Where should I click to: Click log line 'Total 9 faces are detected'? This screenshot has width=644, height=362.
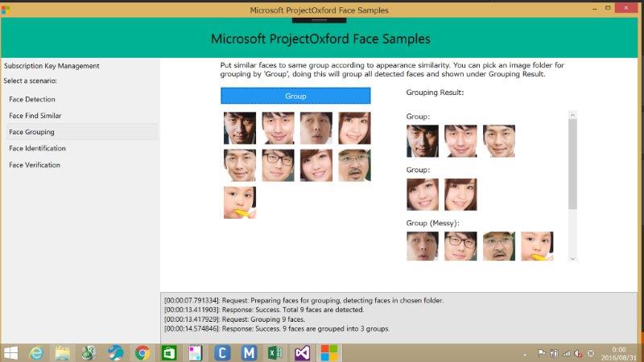click(x=264, y=310)
